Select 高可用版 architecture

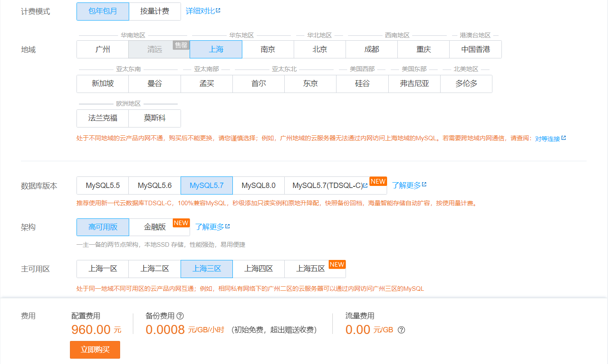pyautogui.click(x=103, y=227)
